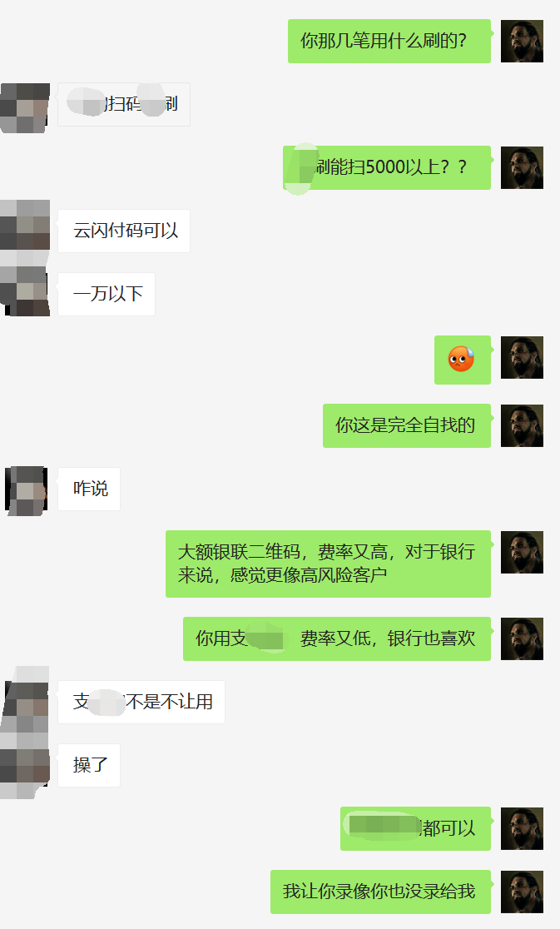Screen dimensions: 560x929
Task: Select the message "我让你录像你也没录给我"
Action: point(380,892)
